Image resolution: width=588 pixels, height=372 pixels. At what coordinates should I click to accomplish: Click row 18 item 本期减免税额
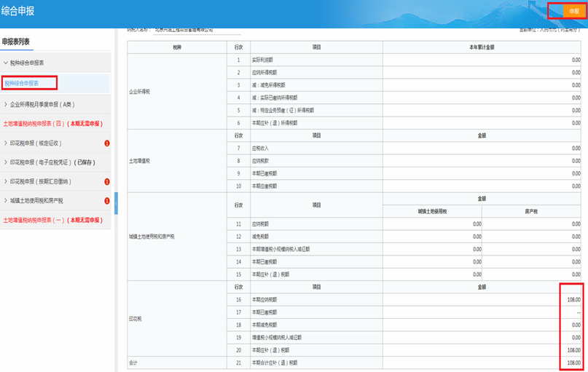264,325
